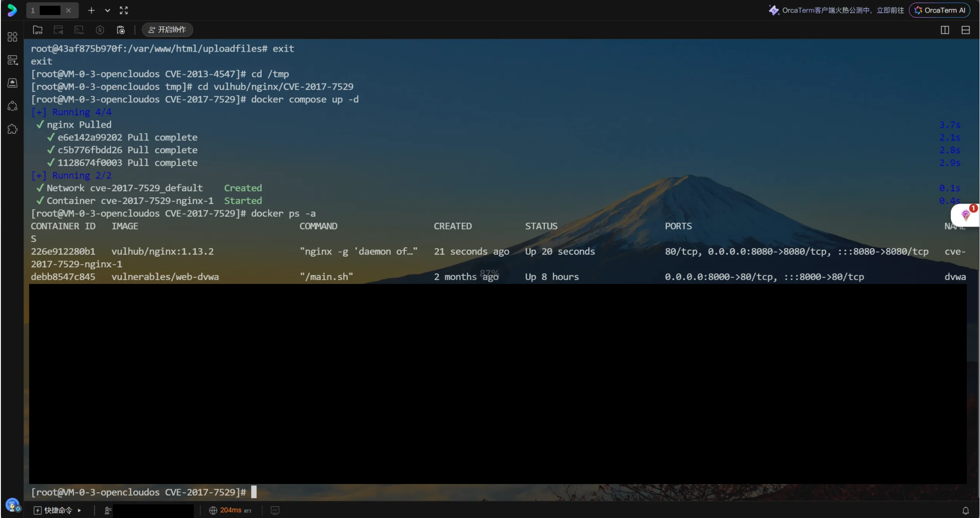Click container ID 226e912280b1

(x=63, y=251)
